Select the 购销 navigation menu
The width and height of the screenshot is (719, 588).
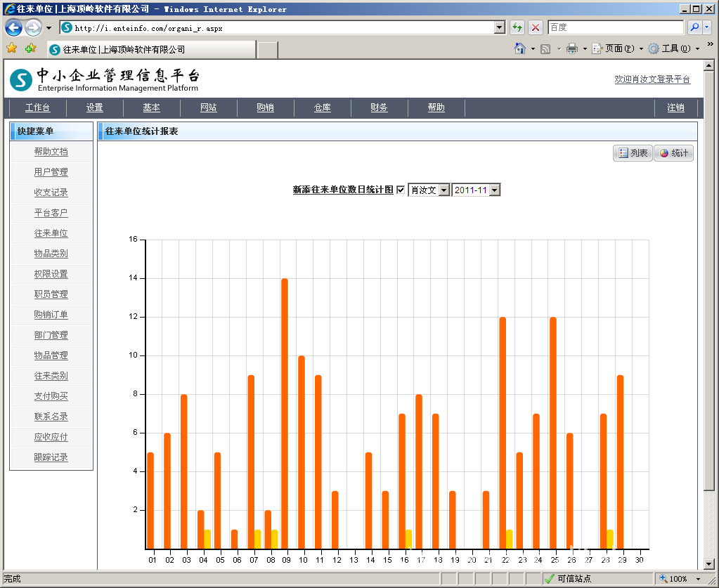tap(265, 107)
